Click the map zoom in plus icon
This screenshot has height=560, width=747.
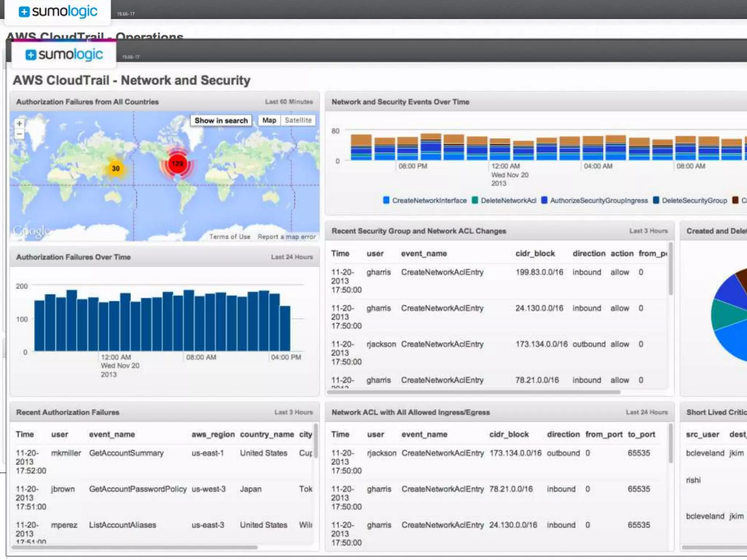[19, 124]
